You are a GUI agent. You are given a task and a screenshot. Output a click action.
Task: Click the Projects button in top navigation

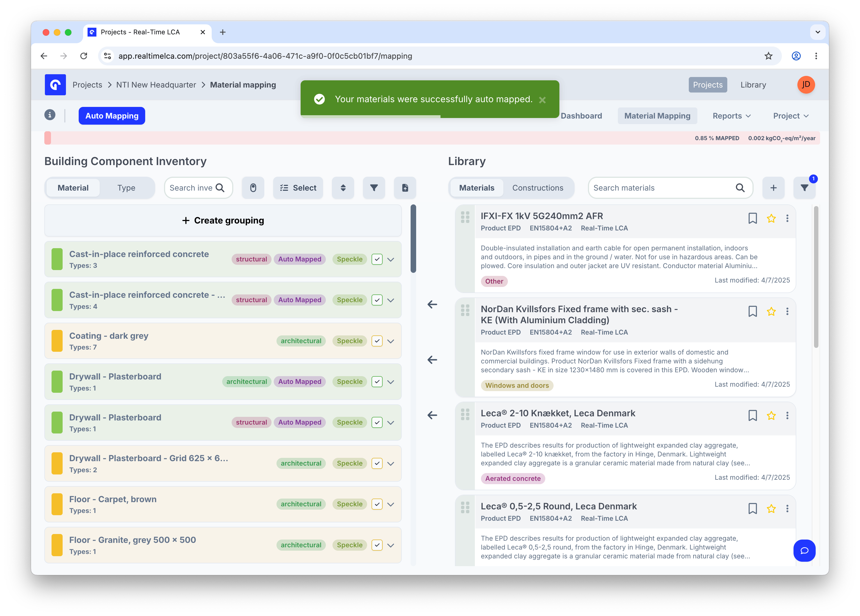(708, 84)
